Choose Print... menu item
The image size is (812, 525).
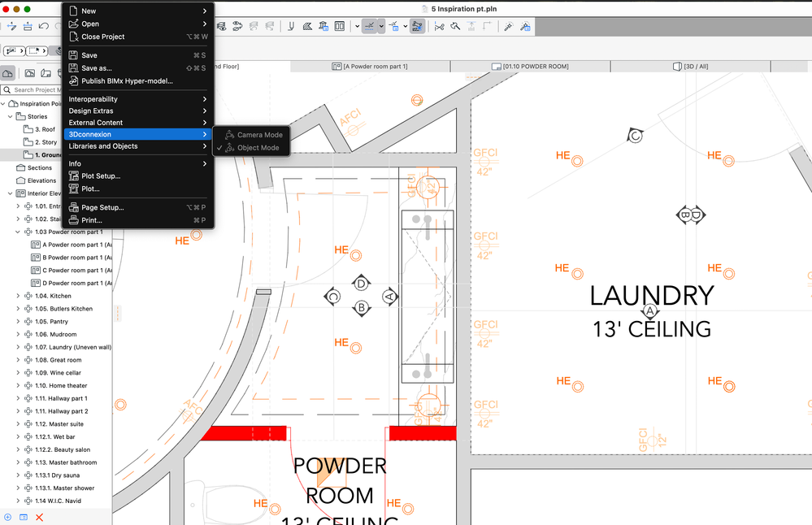(x=137, y=220)
